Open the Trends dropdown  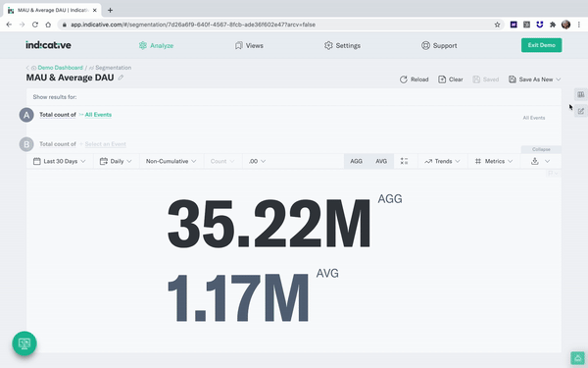pos(443,161)
